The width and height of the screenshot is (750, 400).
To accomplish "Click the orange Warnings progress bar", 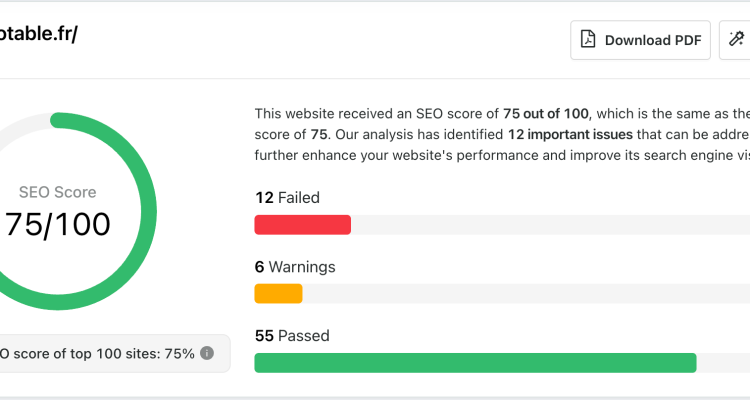I will point(278,294).
